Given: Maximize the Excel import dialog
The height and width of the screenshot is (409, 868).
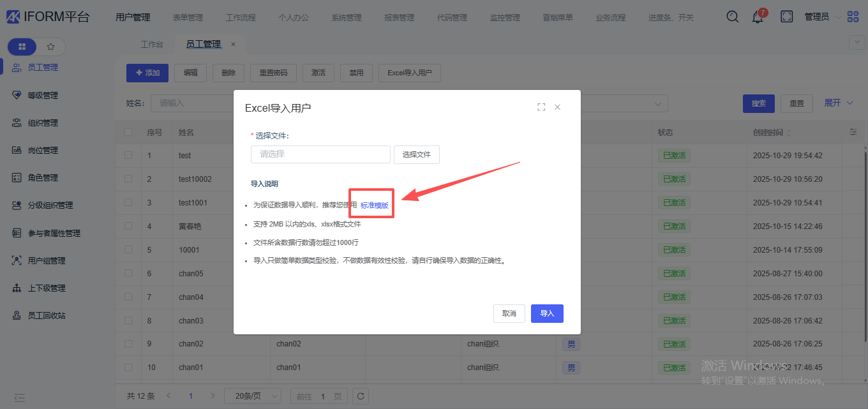Looking at the screenshot, I should (x=541, y=107).
